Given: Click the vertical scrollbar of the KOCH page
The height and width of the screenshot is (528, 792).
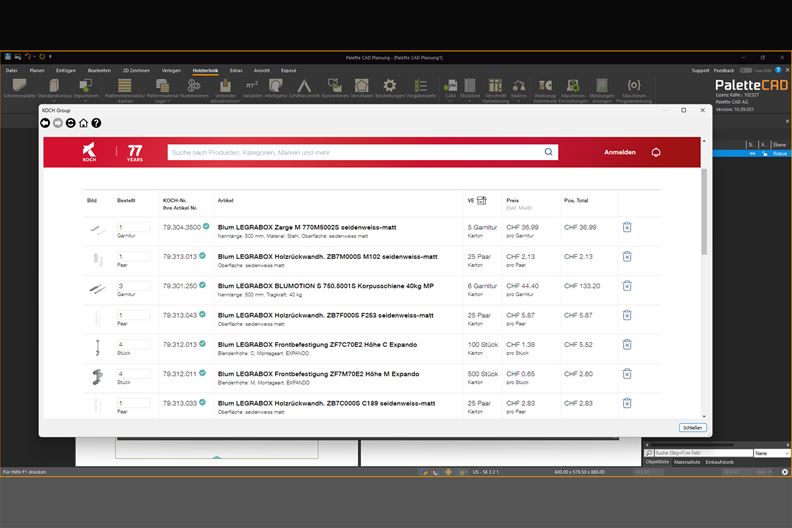Looking at the screenshot, I should (704, 212).
